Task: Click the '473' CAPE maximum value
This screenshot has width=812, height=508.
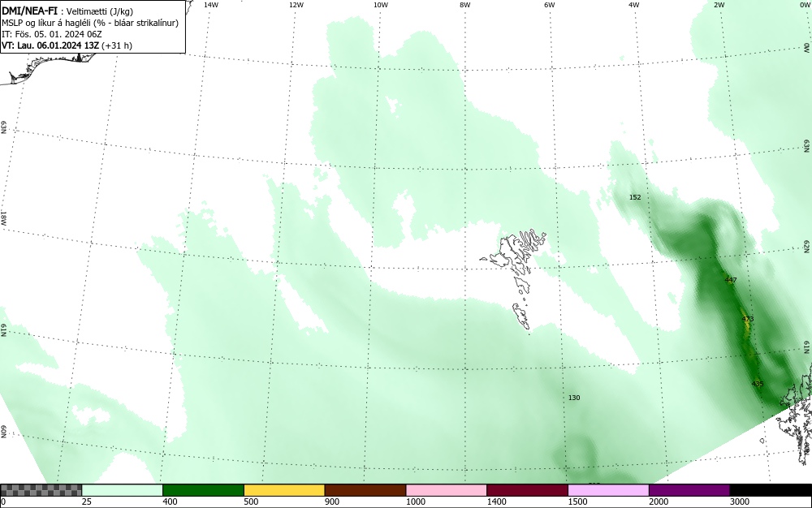Action: coord(748,319)
